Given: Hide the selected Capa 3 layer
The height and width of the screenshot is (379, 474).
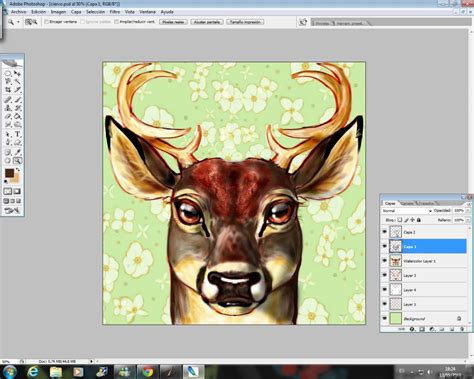Looking at the screenshot, I should [x=385, y=246].
